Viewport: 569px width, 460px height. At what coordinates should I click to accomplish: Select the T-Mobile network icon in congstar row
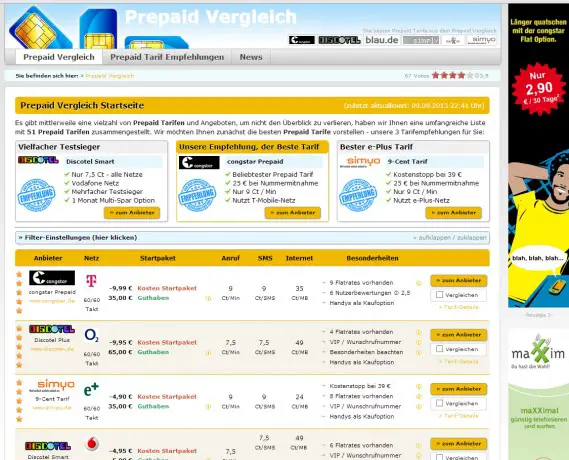pos(91,281)
